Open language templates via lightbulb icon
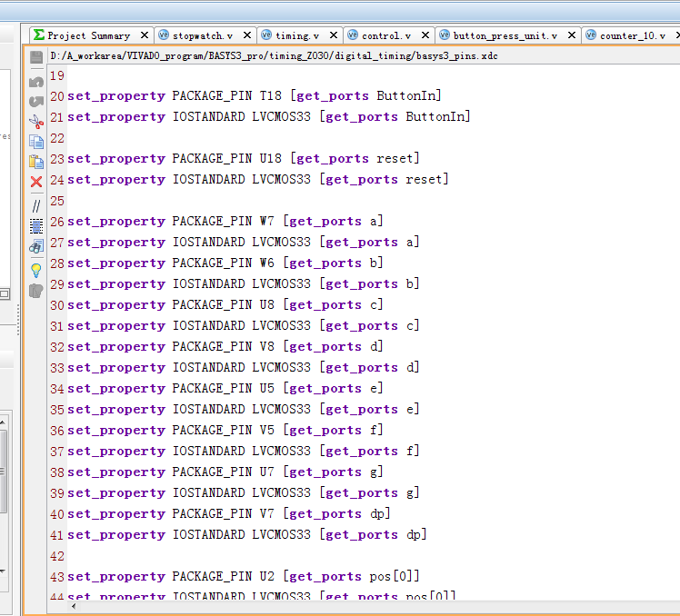Image resolution: width=680 pixels, height=616 pixels. [x=36, y=270]
